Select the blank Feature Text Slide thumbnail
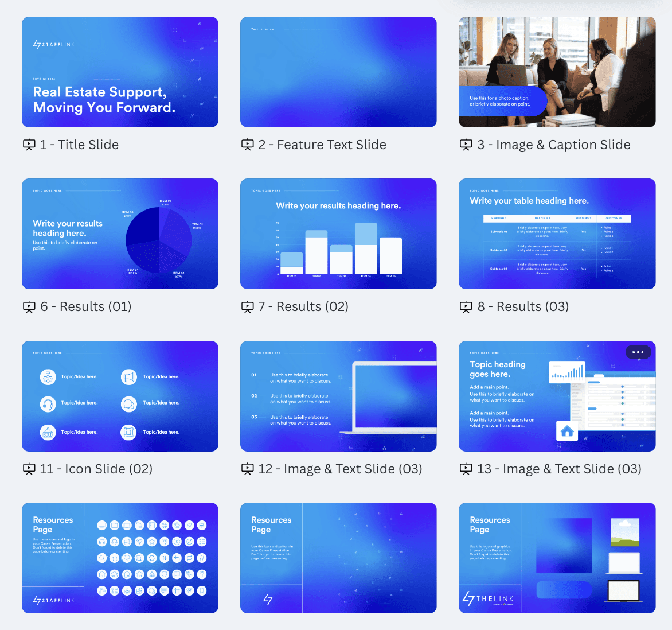Screen dimensions: 672x630 tap(338, 72)
